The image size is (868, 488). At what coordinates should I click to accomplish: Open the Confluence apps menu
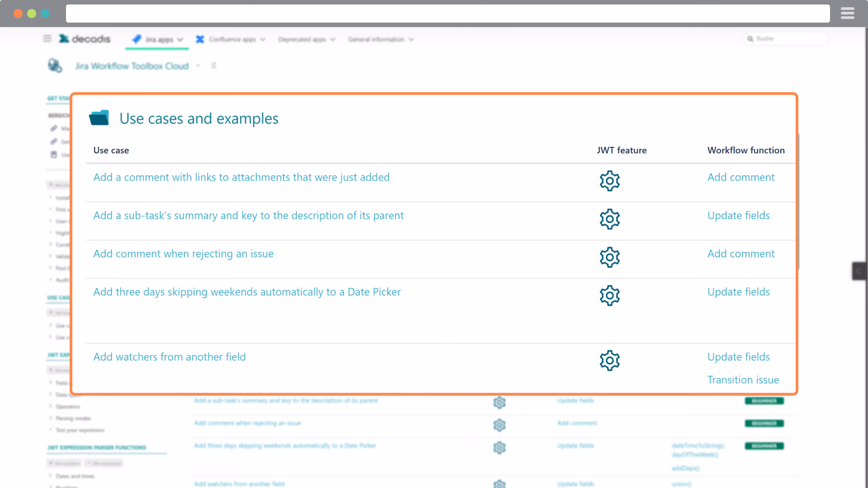(x=231, y=39)
